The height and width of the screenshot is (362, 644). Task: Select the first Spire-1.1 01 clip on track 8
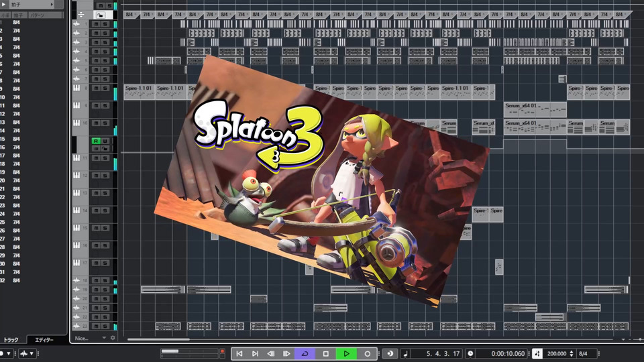point(139,92)
